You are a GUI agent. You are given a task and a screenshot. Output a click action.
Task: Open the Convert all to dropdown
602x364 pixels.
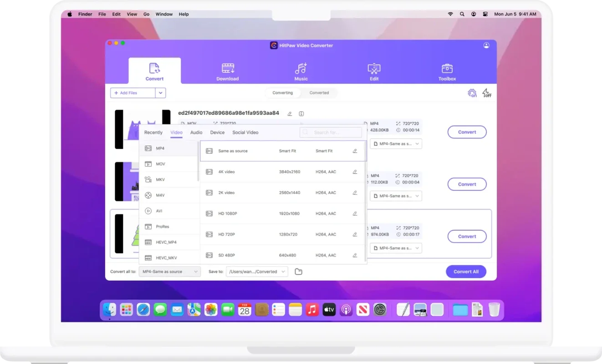click(x=169, y=272)
